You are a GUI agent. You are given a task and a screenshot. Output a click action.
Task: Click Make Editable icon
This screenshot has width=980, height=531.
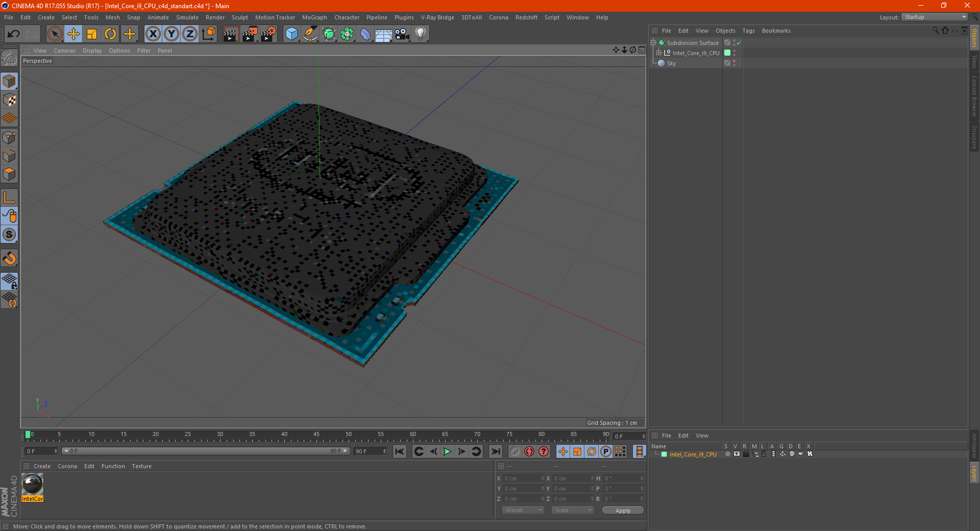pyautogui.click(x=9, y=58)
